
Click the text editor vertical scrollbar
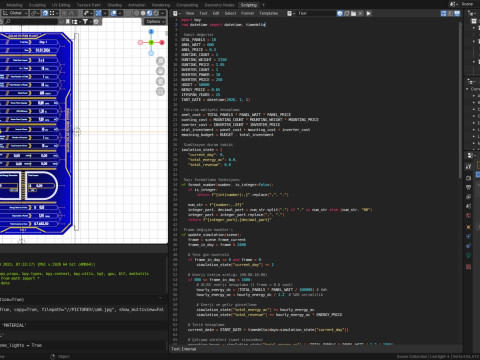(x=460, y=100)
